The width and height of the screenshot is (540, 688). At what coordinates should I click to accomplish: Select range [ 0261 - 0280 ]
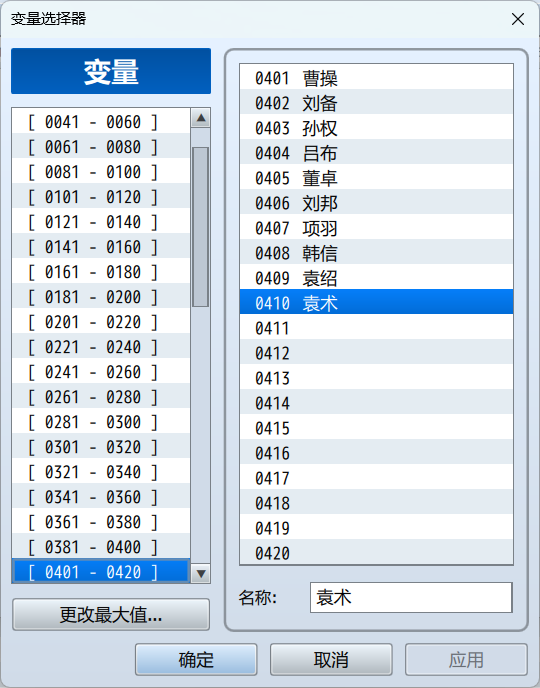(x=101, y=397)
